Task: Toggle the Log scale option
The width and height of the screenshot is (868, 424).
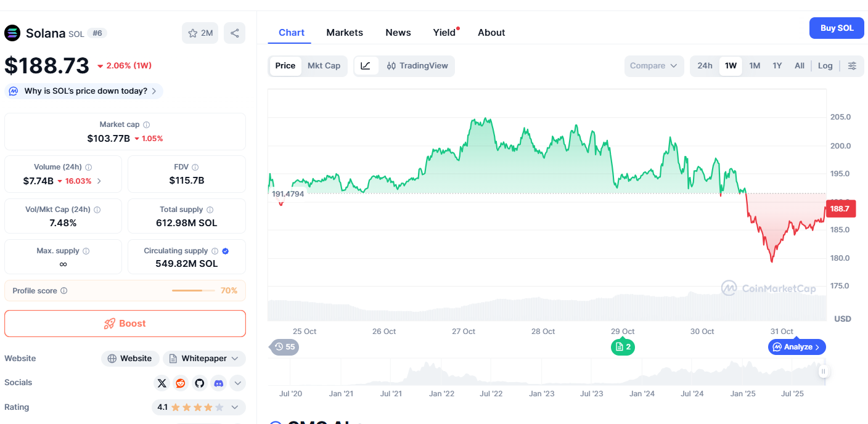Action: point(825,66)
